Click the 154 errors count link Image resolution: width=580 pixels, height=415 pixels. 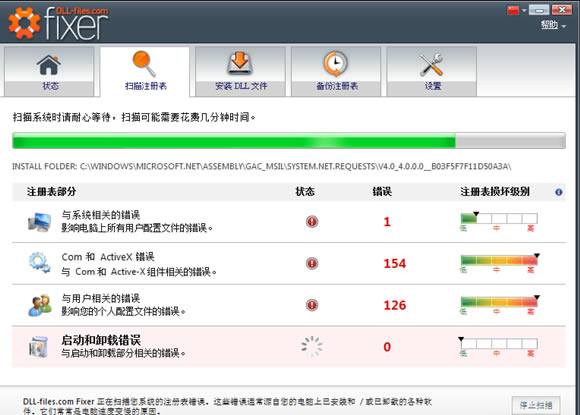pos(394,263)
